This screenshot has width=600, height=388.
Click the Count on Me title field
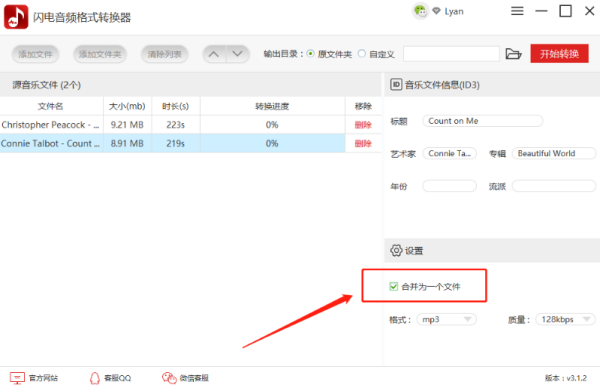click(483, 121)
